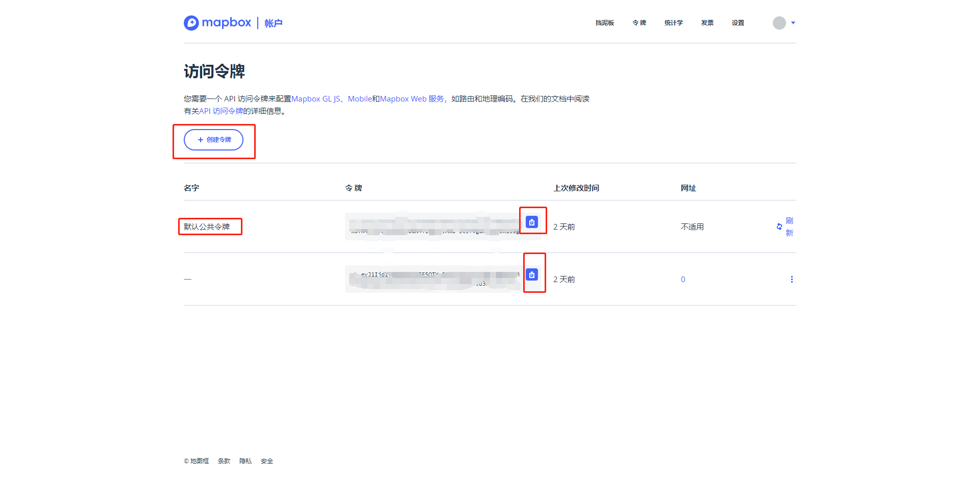
Task: Open the 设置 settings menu
Action: pos(738,23)
